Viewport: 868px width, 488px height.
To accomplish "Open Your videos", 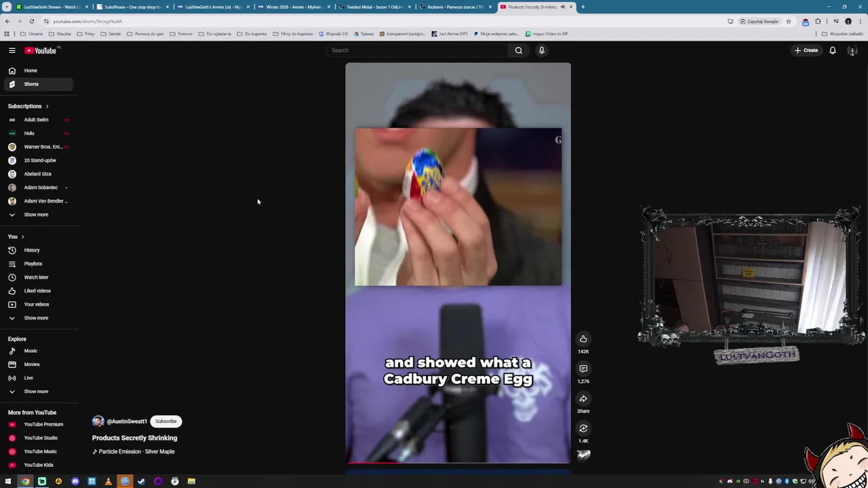I will 38,304.
